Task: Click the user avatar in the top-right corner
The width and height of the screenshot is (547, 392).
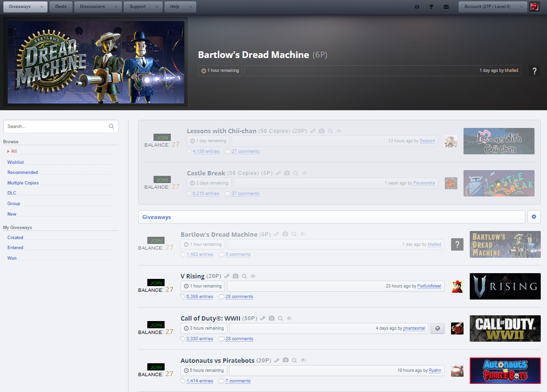Action: point(535,7)
